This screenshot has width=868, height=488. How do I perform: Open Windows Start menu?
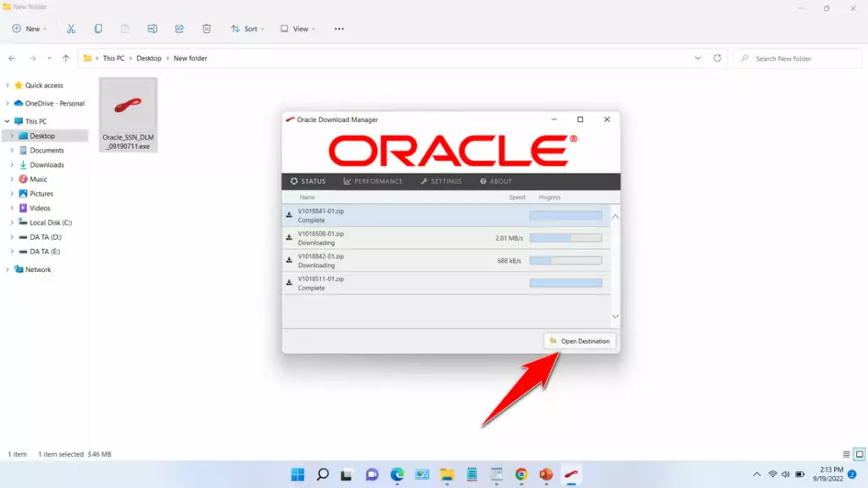[x=298, y=474]
